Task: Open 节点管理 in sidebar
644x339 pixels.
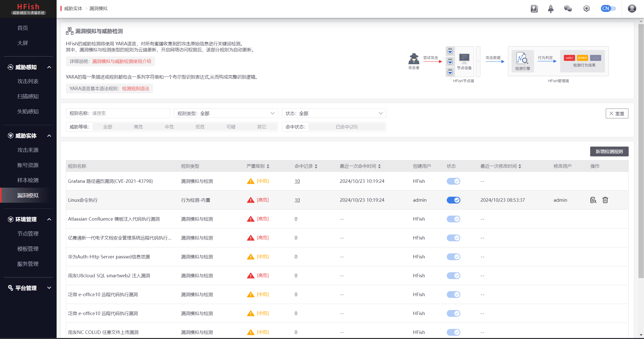Action: pos(28,234)
